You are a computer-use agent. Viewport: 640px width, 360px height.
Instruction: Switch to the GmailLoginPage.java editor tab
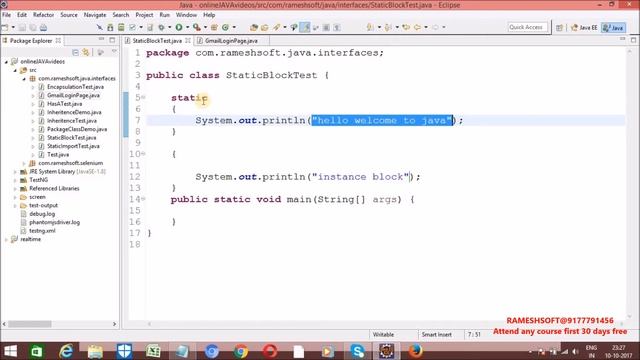tap(231, 41)
